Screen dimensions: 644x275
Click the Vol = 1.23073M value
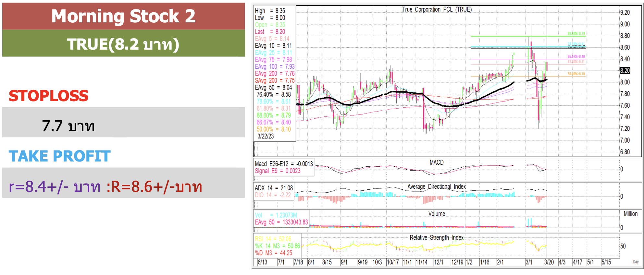coord(276,215)
